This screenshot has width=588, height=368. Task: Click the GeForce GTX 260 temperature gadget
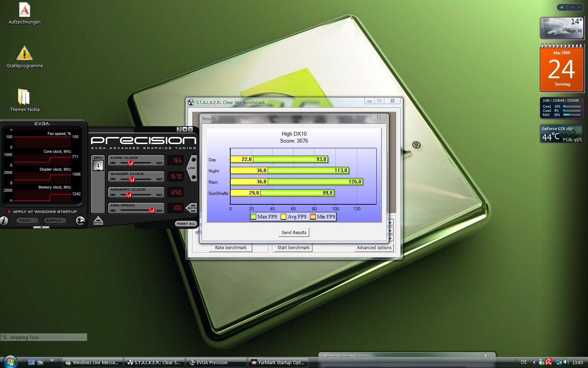[x=562, y=134]
